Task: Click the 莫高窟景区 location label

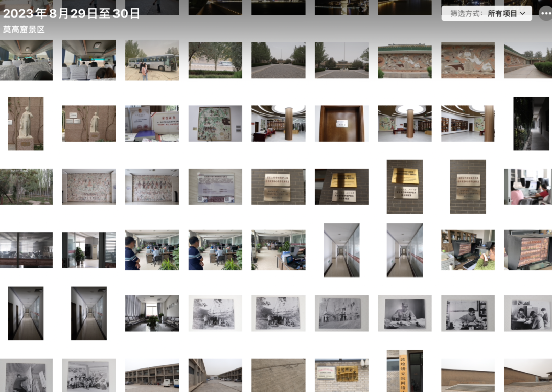Action: click(x=24, y=30)
